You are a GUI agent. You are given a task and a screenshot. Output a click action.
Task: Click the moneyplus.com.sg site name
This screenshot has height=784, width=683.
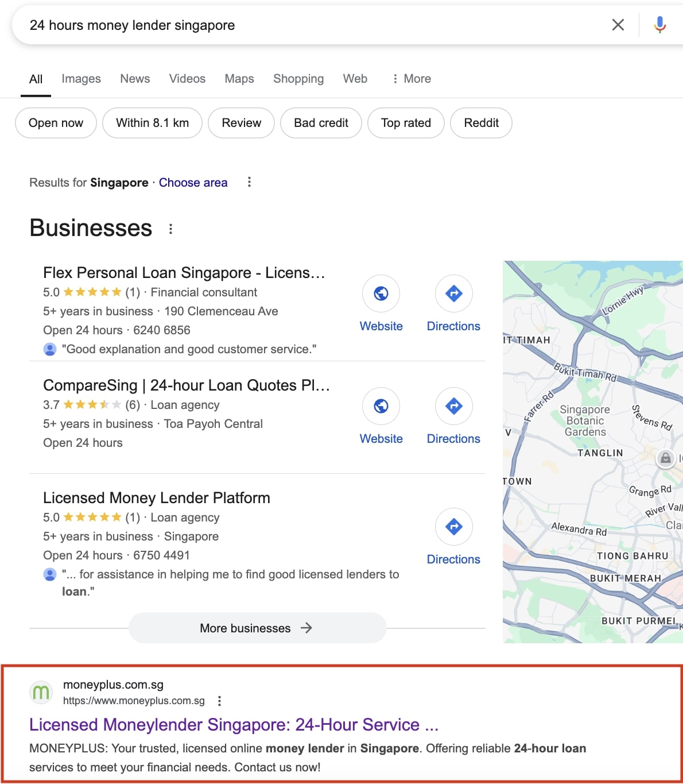[113, 685]
